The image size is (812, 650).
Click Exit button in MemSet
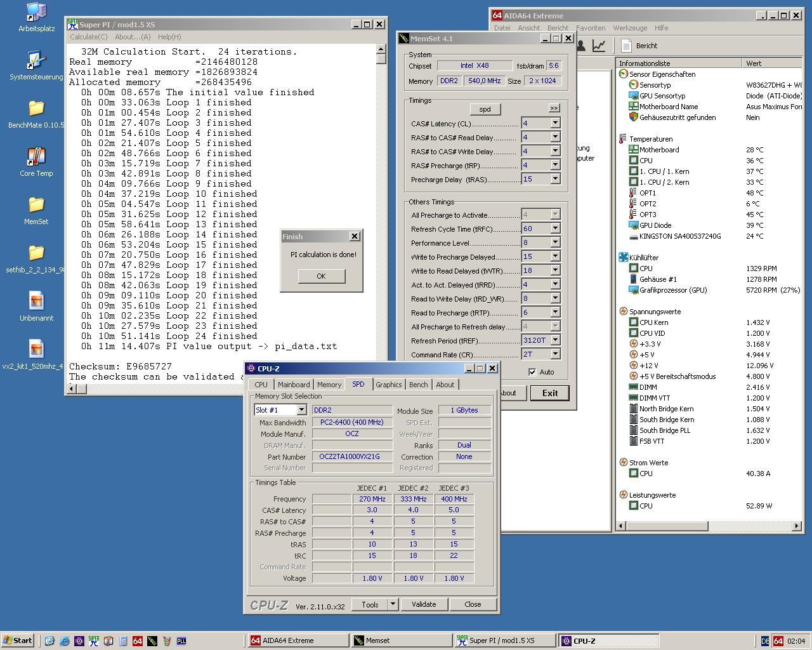[x=549, y=393]
